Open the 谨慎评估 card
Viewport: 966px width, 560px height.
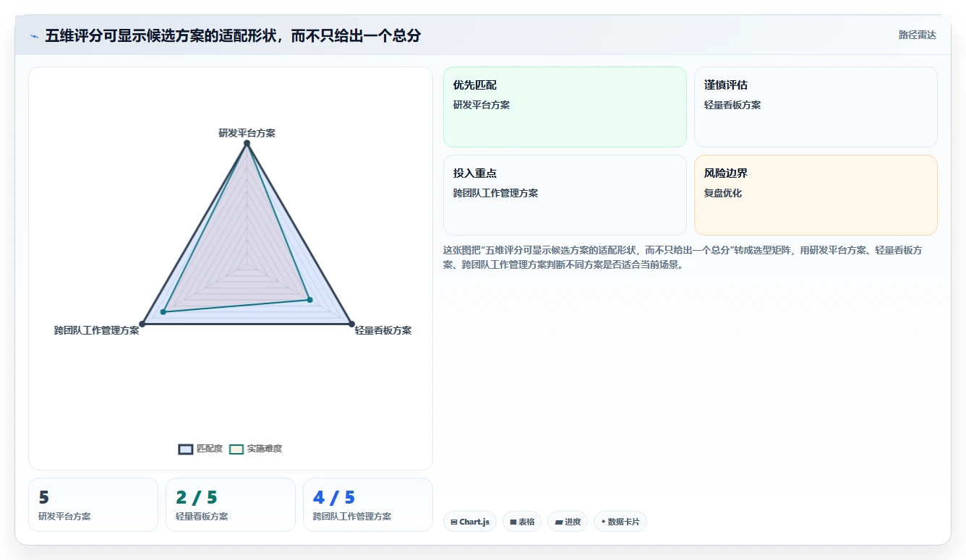816,107
